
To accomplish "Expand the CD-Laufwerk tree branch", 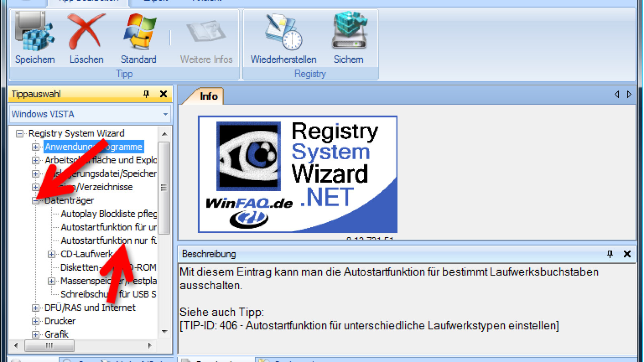I will [51, 254].
